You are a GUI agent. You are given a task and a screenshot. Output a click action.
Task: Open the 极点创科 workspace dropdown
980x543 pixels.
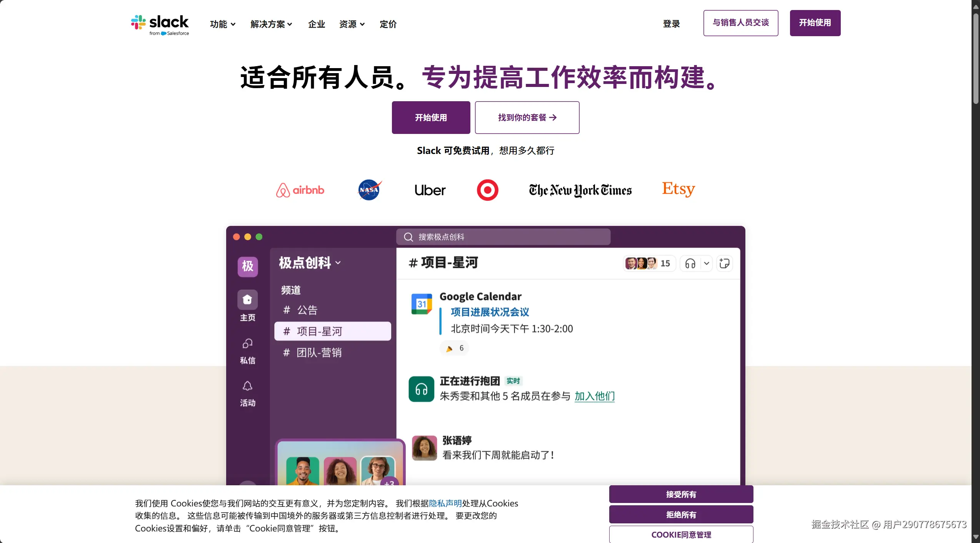tap(310, 263)
